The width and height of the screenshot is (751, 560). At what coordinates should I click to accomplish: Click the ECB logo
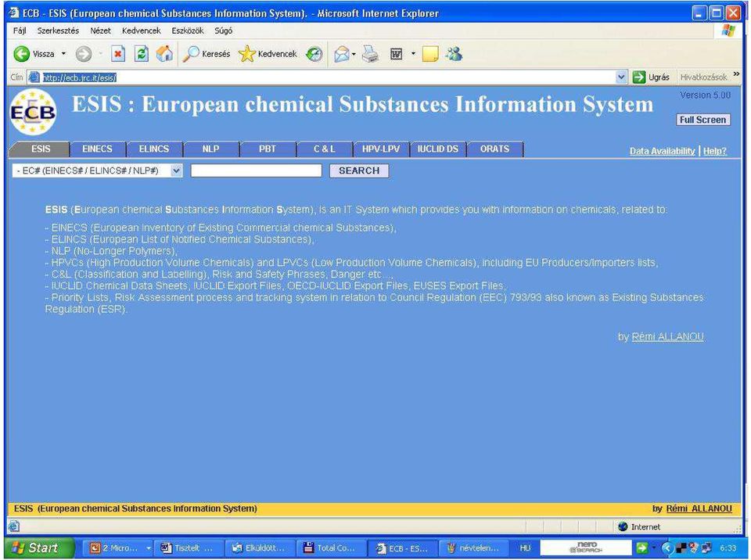[33, 112]
